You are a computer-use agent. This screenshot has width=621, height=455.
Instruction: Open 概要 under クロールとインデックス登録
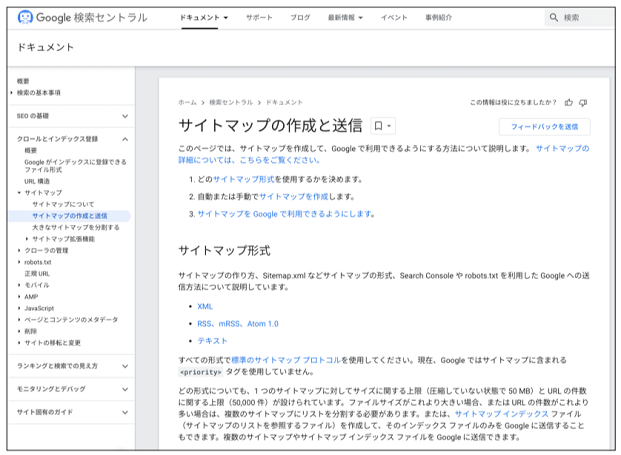pyautogui.click(x=30, y=150)
